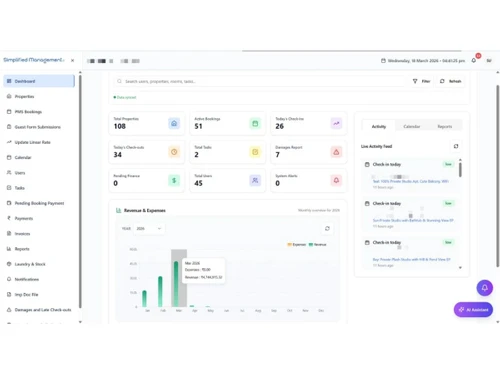Open the AI Assistant
Image resolution: width=500 pixels, height=375 pixels.
(x=473, y=310)
